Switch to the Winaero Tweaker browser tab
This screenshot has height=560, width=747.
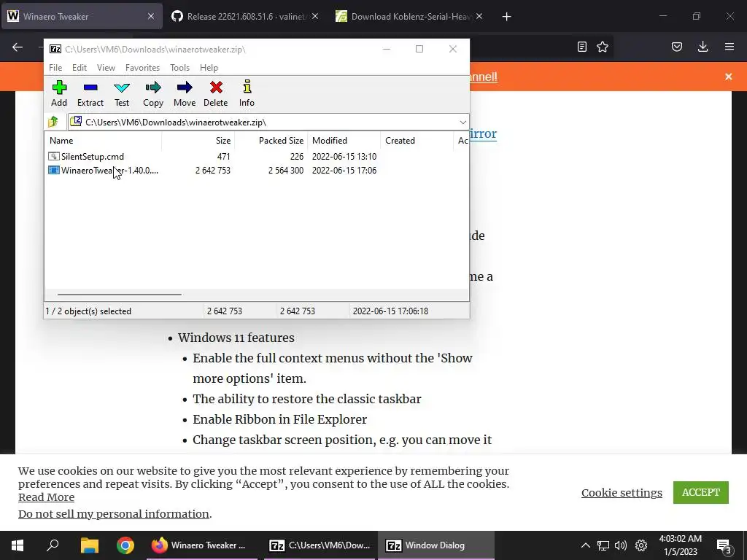(82, 16)
